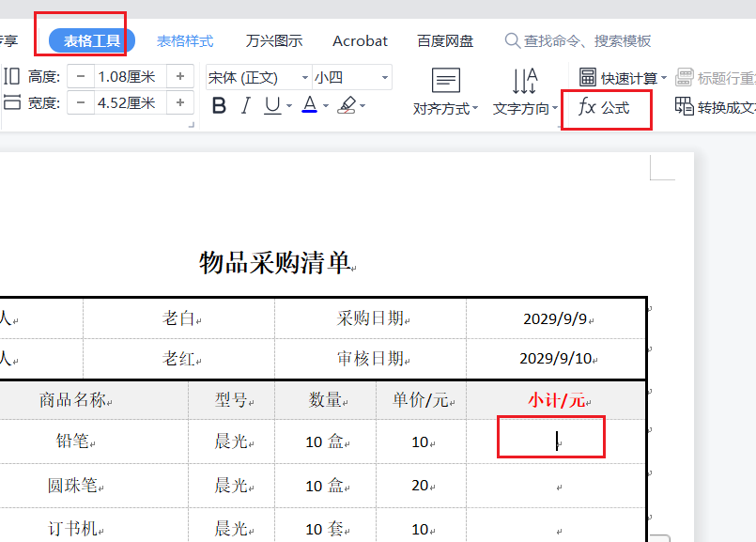756x542 pixels.
Task: Open the 百度网盘 tab
Action: [x=445, y=41]
